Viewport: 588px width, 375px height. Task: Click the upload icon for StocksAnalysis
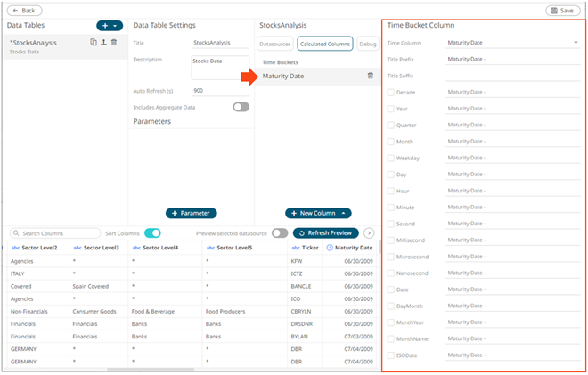pos(103,42)
